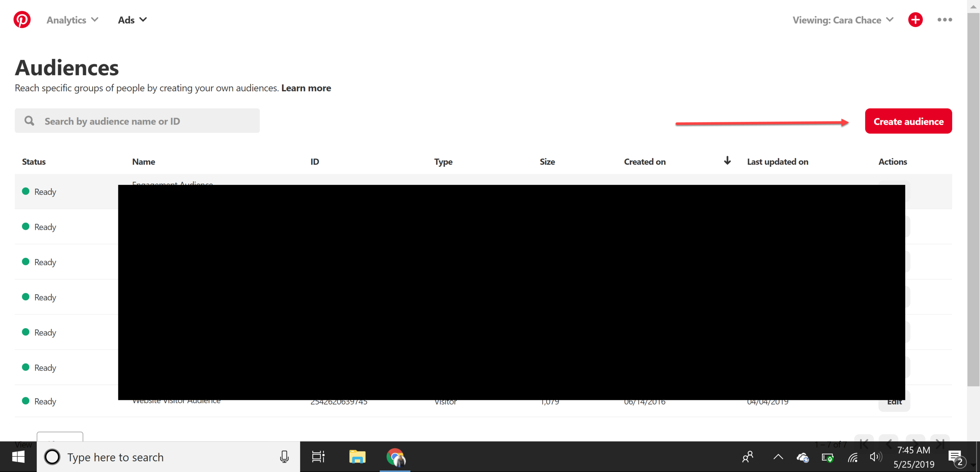Click the battery status tray icon
Viewport: 980px width, 472px height.
pos(828,457)
